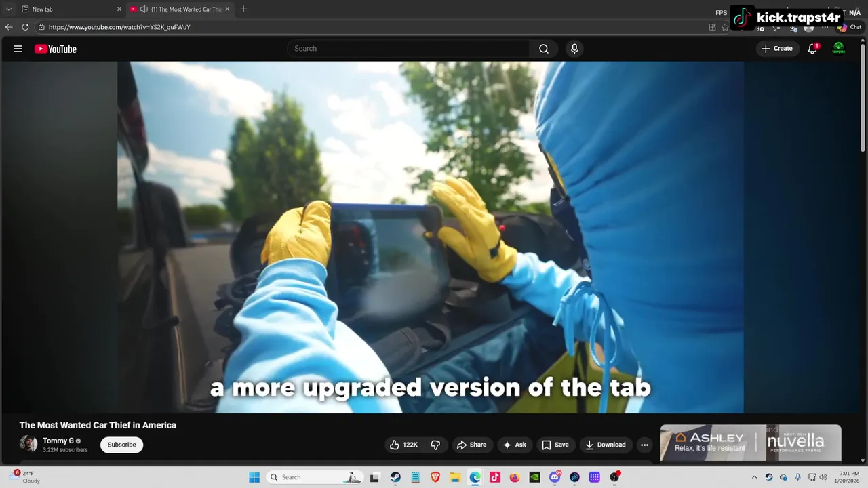Reload the page with refresh icon
This screenshot has height=488, width=868.
[x=25, y=27]
